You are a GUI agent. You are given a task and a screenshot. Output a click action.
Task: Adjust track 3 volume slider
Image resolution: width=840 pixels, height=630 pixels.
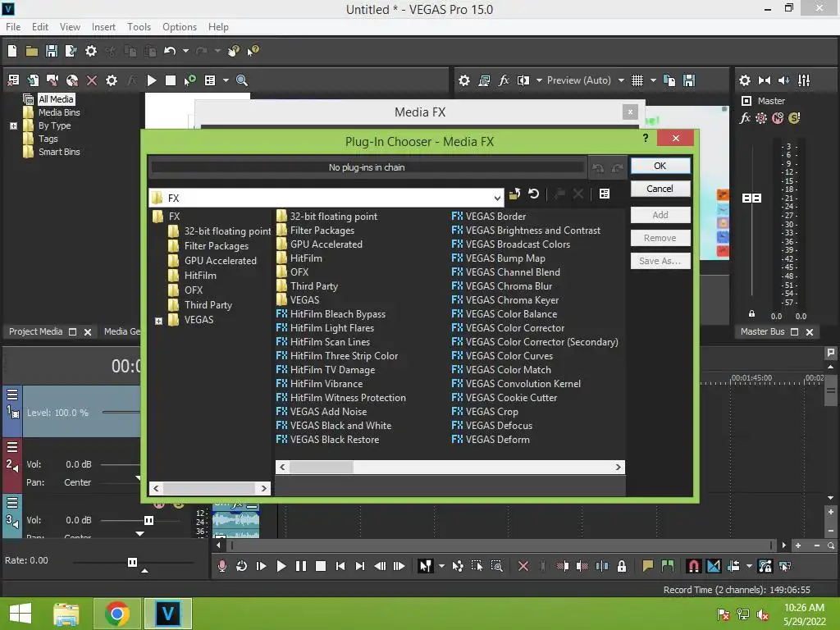tap(149, 520)
